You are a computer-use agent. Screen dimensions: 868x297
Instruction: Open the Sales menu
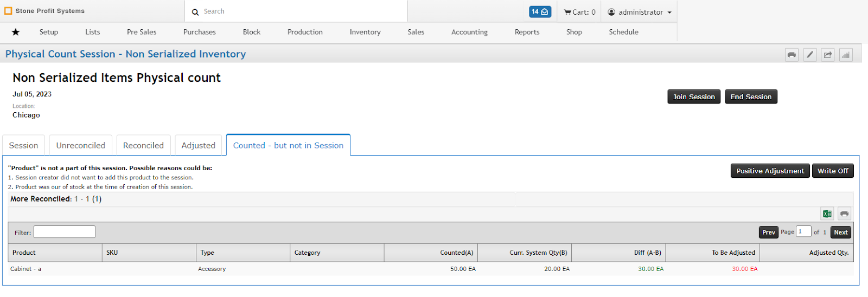click(x=416, y=32)
